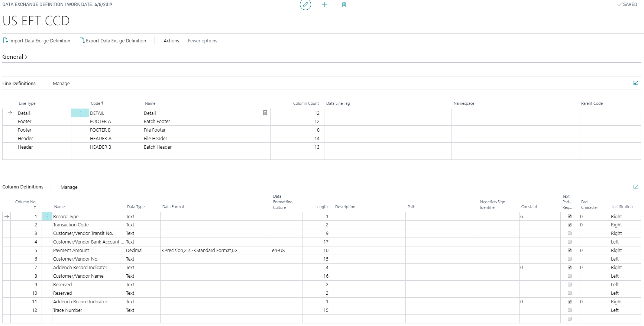644x326 pixels.
Task: Click Customer/Vendor Transit No. name cell
Action: [x=88, y=233]
